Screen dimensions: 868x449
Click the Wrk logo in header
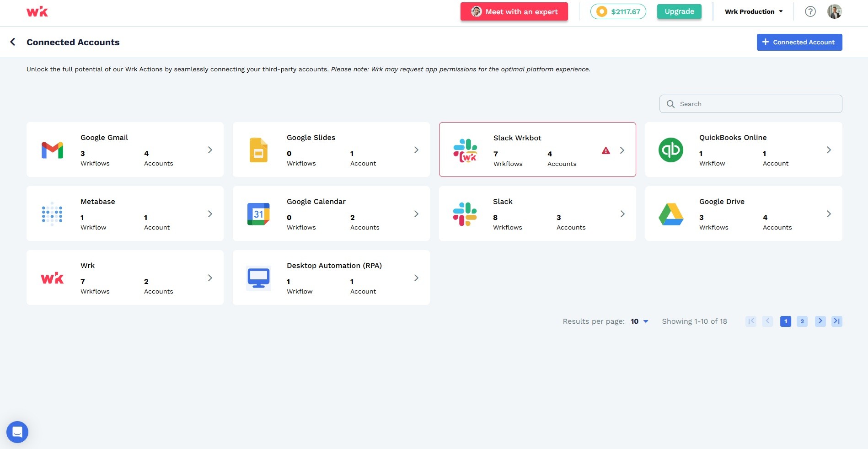coord(37,11)
